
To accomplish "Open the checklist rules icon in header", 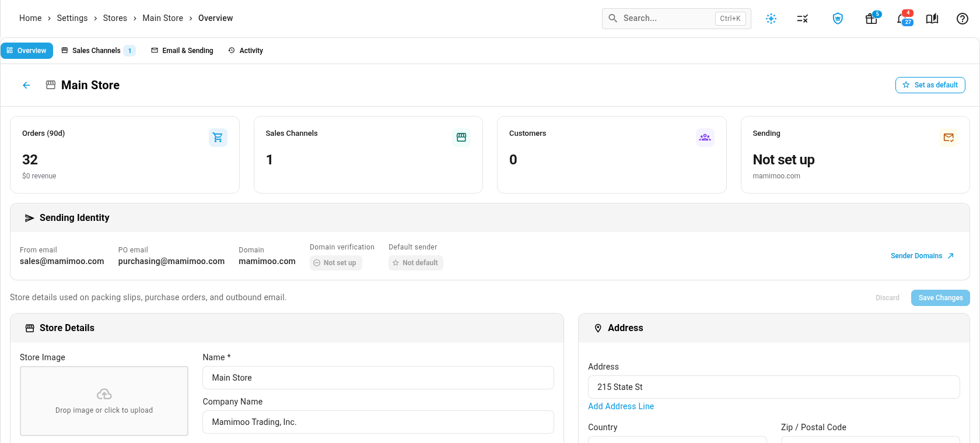I will pos(803,19).
